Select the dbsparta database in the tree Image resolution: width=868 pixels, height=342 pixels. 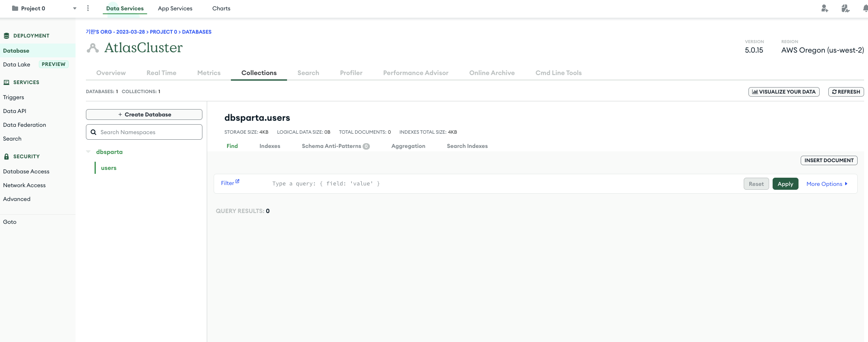pyautogui.click(x=109, y=152)
